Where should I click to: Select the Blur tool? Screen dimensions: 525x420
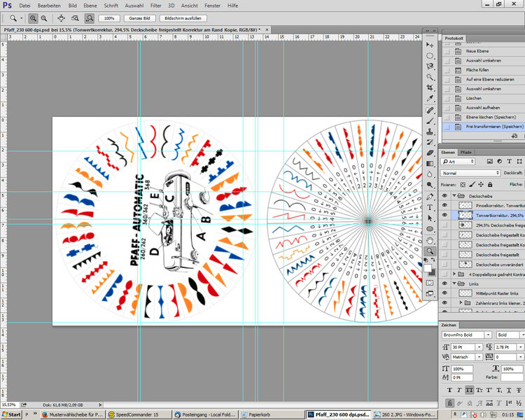(430, 174)
